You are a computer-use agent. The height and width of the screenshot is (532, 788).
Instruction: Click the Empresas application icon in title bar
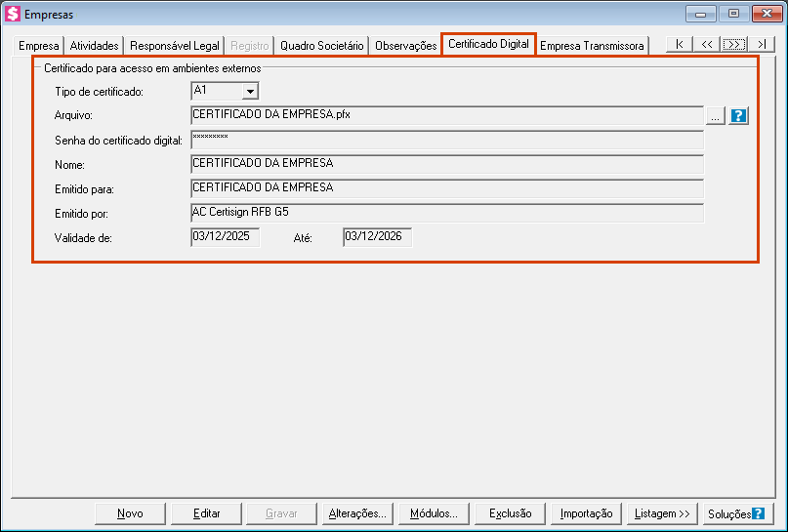pos(13,15)
